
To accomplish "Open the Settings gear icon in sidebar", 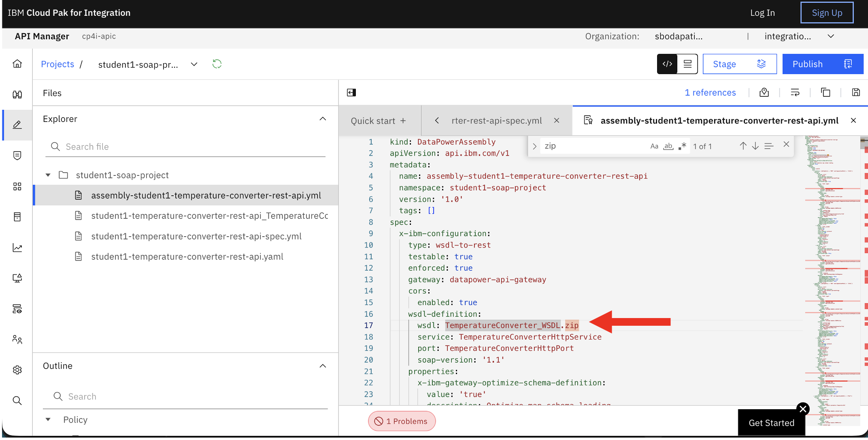I will [17, 370].
